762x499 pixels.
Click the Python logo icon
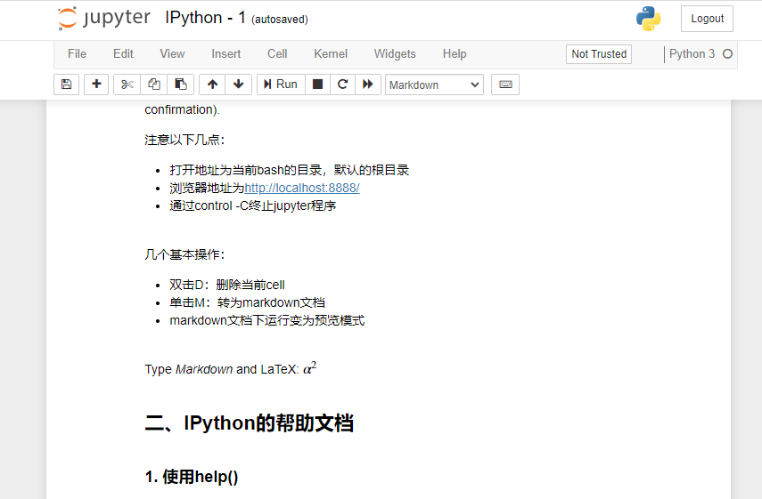tap(648, 18)
